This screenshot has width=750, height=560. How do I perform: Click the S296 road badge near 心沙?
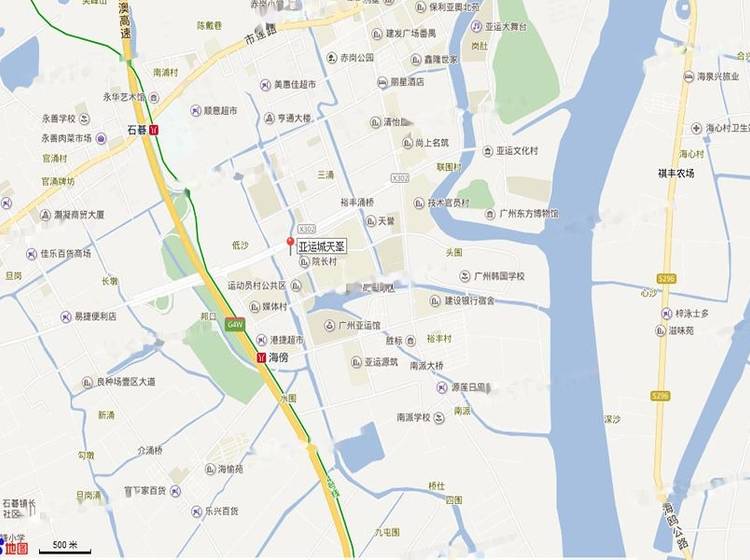665,278
